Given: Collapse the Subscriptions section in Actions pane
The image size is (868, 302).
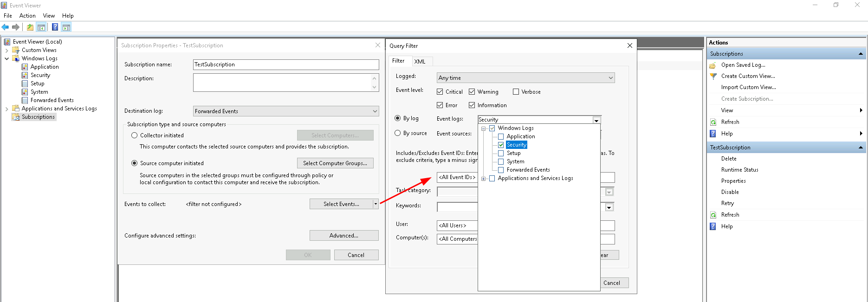Looking at the screenshot, I should point(861,54).
